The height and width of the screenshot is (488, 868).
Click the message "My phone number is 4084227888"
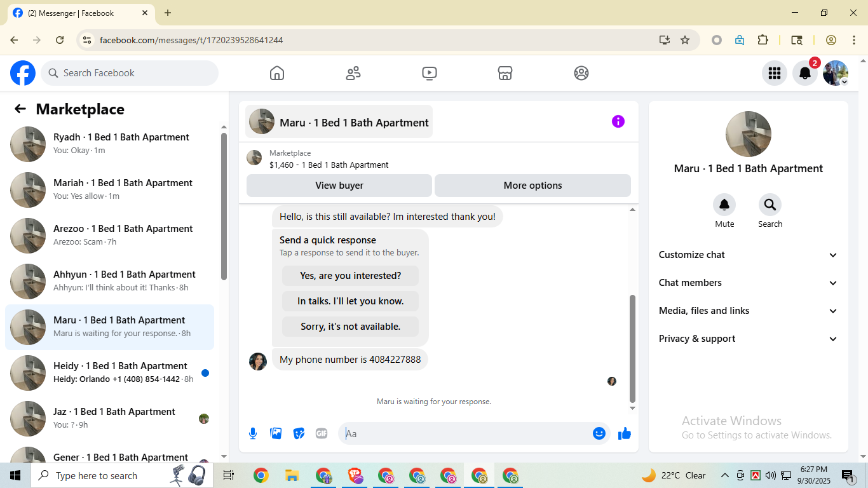point(350,360)
